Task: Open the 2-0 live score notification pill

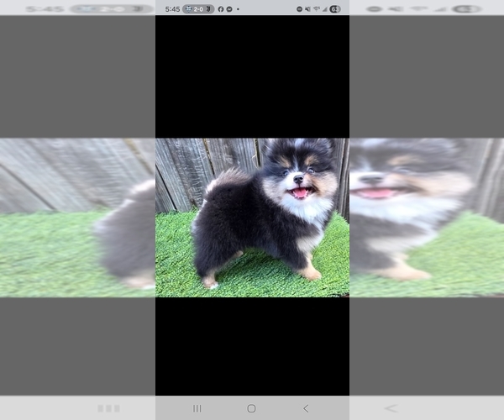Action: point(198,9)
